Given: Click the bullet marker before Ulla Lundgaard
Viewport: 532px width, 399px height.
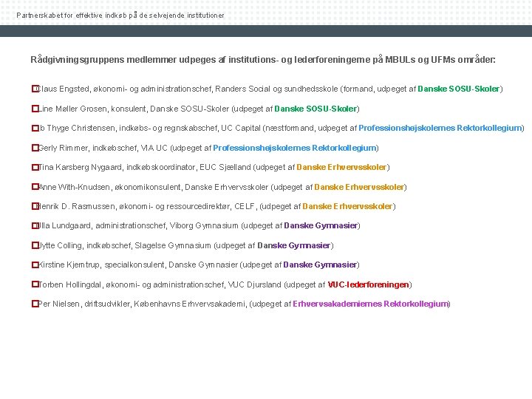Looking at the screenshot, I should tap(35, 225).
